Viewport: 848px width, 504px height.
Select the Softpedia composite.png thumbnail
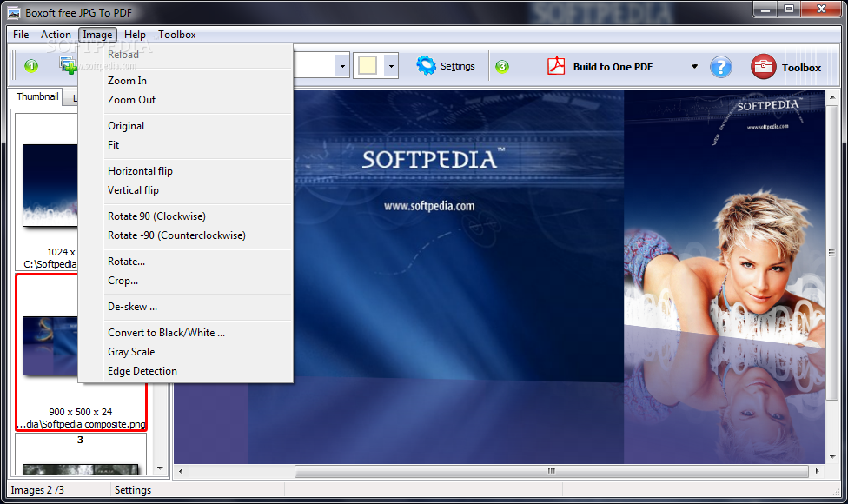[x=50, y=346]
